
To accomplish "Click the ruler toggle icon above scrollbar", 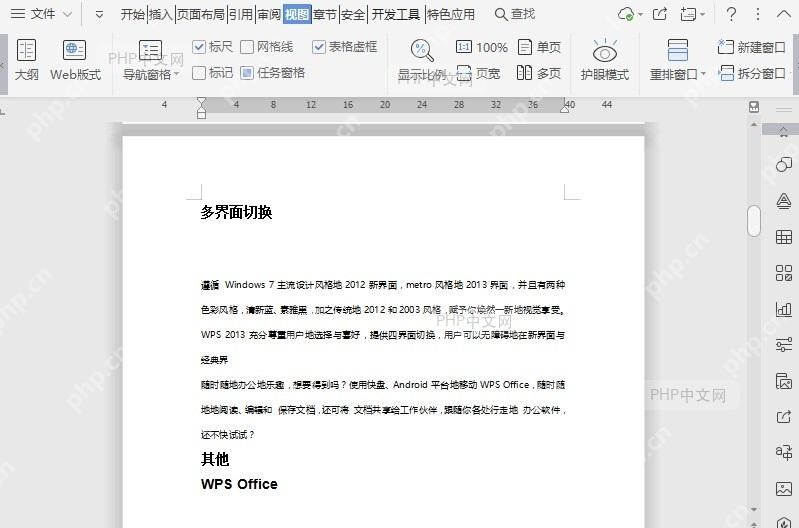I will coord(754,107).
